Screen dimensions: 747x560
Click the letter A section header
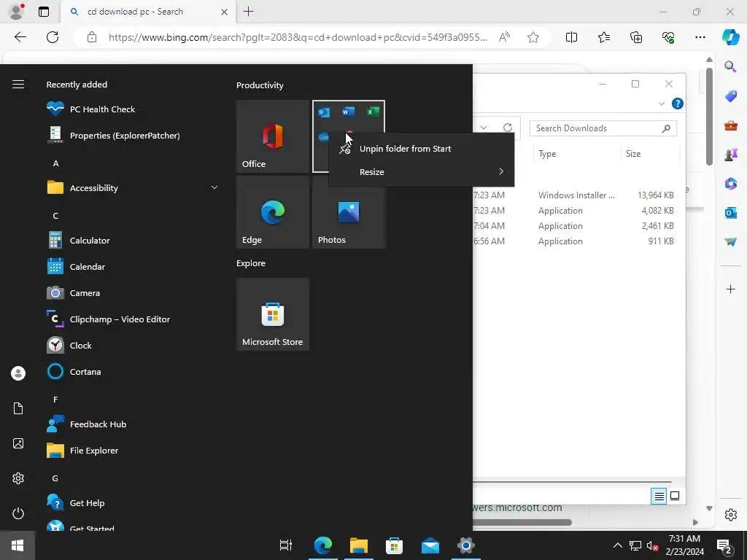point(55,163)
